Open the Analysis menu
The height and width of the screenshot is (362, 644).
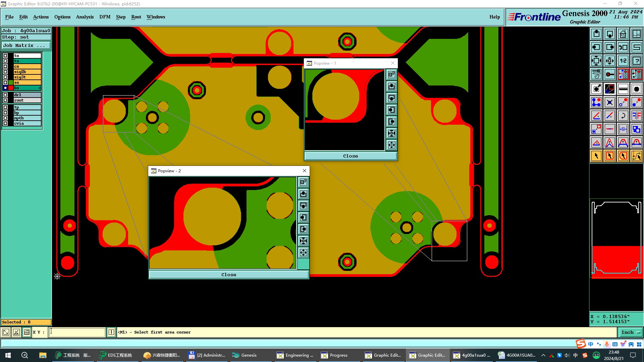(x=85, y=17)
